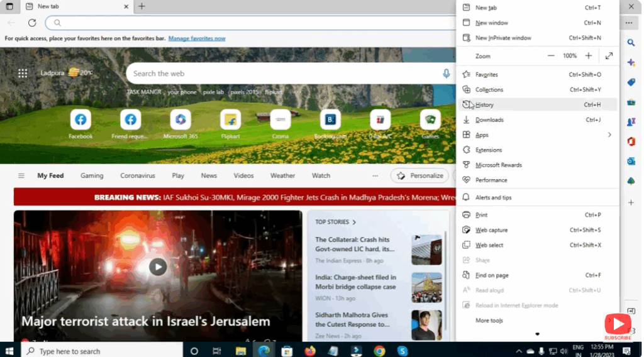
Task: Open the Croma quick link tile
Action: (x=280, y=120)
